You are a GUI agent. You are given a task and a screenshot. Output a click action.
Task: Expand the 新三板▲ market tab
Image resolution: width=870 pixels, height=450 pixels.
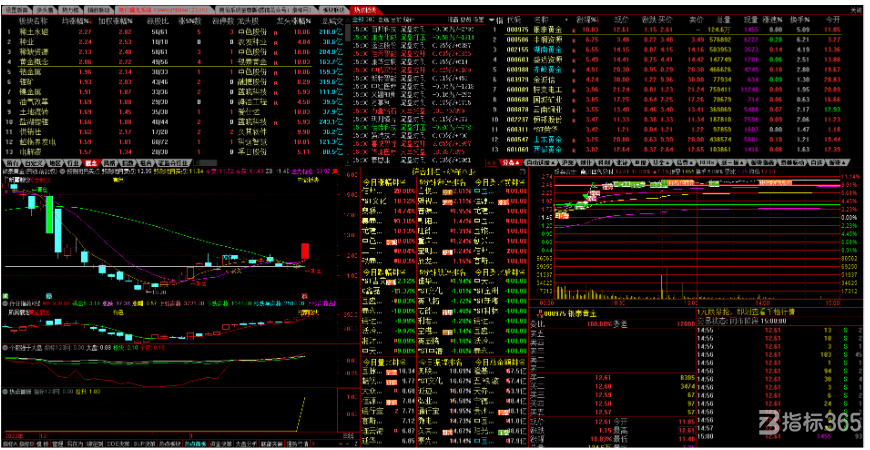tap(732, 163)
